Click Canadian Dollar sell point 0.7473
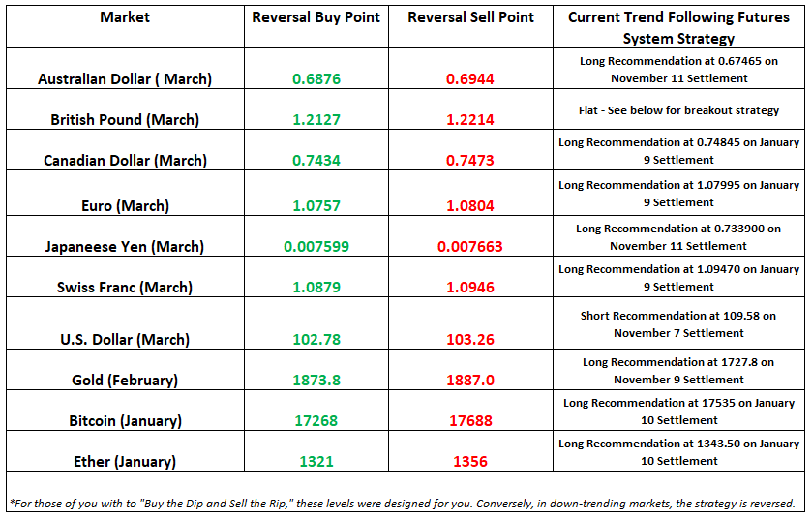 point(470,161)
